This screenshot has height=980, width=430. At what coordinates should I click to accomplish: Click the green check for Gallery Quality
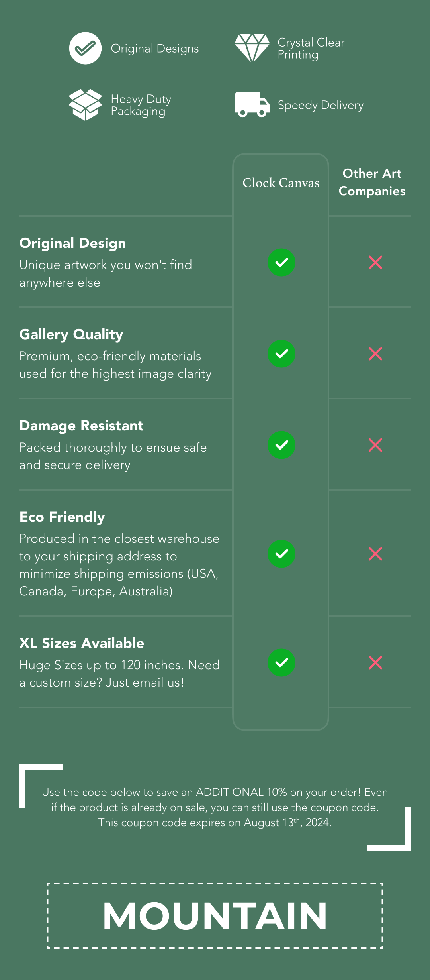coord(281,354)
